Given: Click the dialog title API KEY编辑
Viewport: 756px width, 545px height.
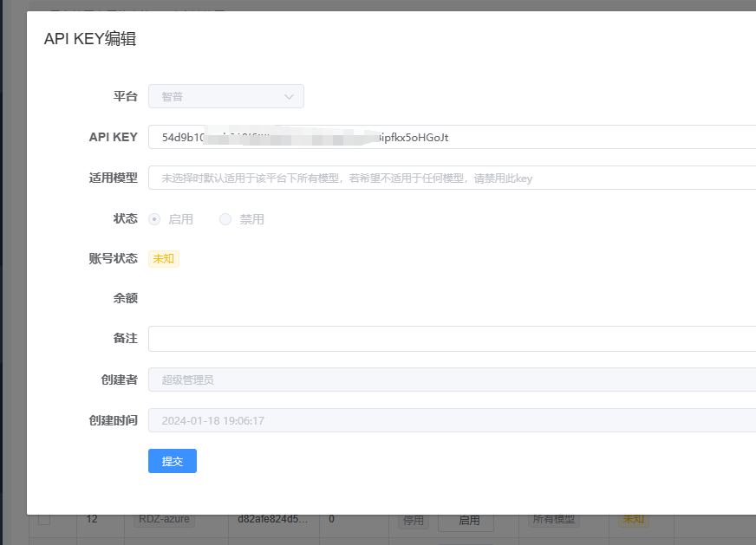Looking at the screenshot, I should pos(90,38).
